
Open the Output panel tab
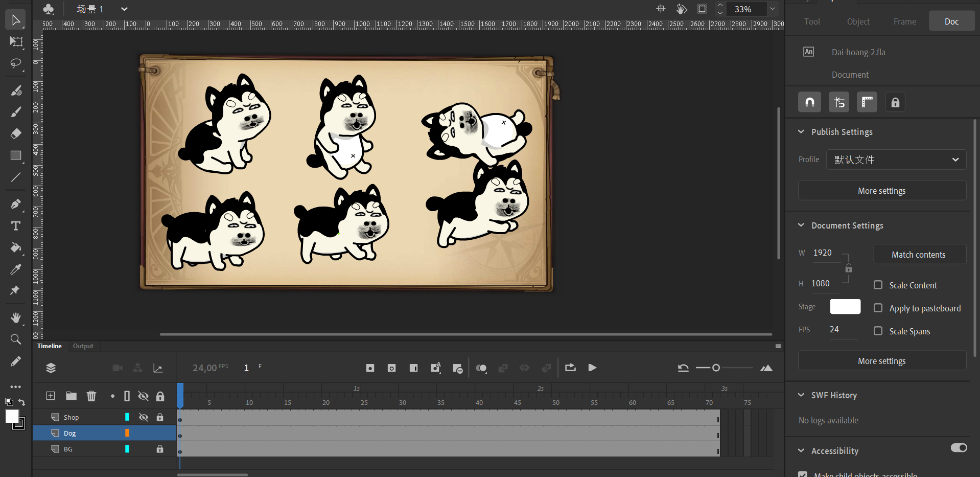pos(83,346)
